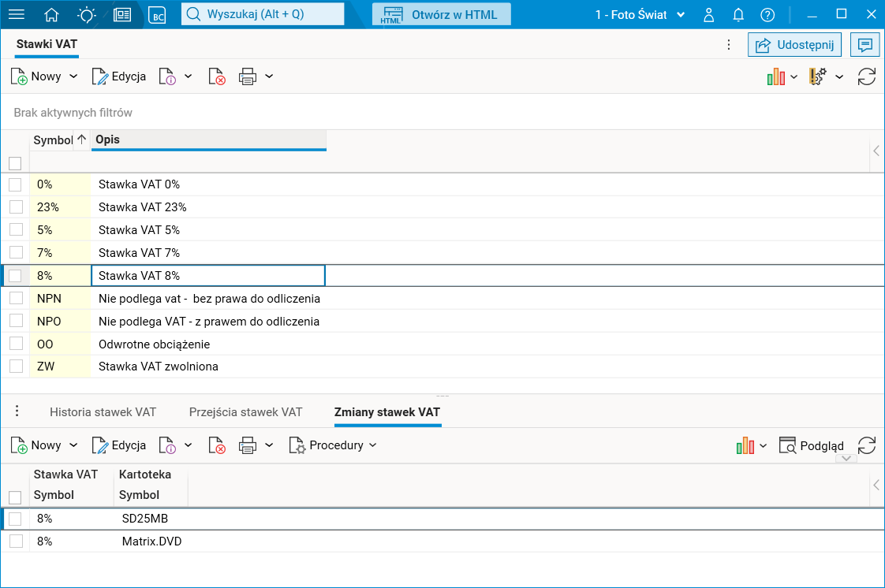
Task: Click the top Nowy button
Action: 36,76
